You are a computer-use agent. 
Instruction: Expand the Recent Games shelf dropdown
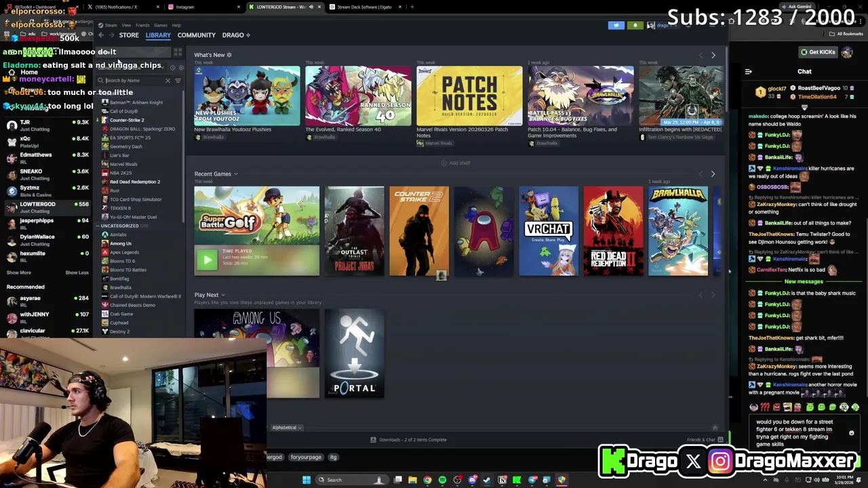click(x=235, y=174)
